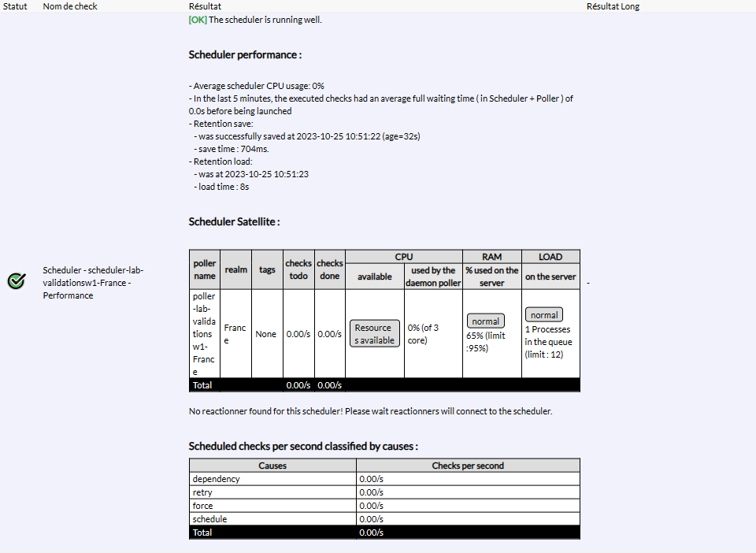Click the checks done table header

click(x=329, y=269)
